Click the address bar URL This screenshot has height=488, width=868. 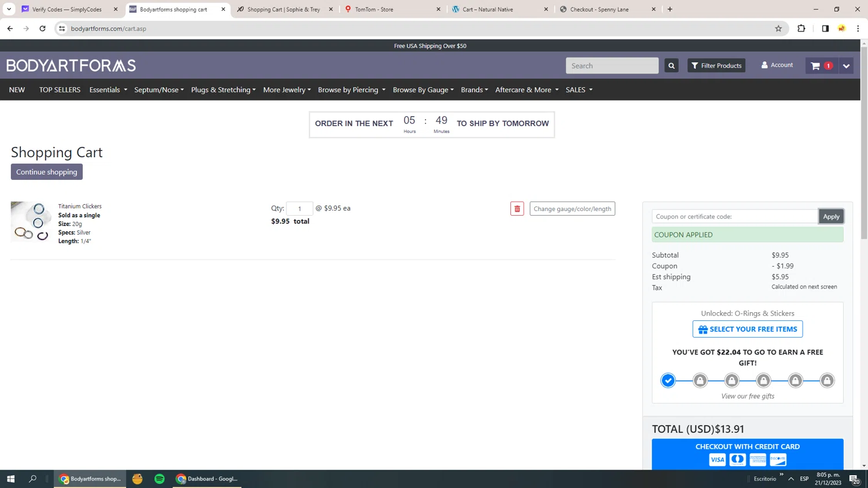(109, 28)
